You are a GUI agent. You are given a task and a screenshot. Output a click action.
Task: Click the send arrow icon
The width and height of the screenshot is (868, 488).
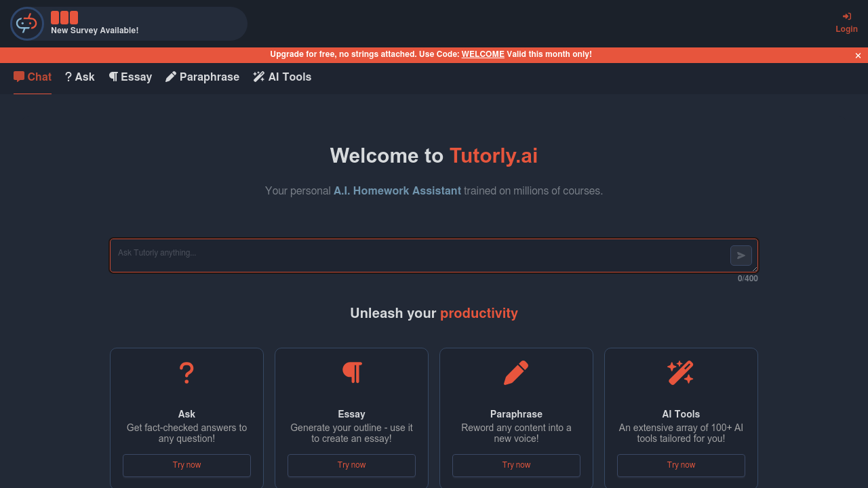click(x=741, y=256)
